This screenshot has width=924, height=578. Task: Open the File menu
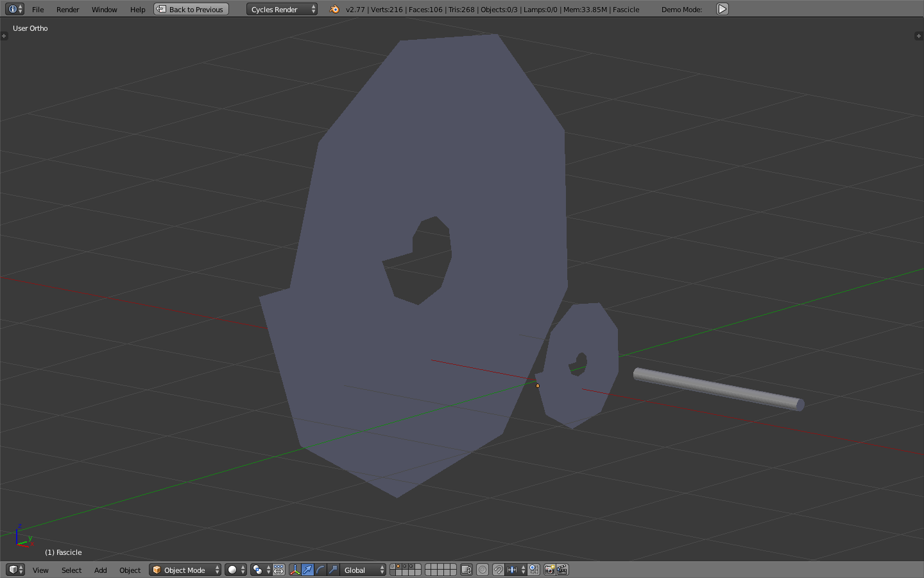click(38, 10)
